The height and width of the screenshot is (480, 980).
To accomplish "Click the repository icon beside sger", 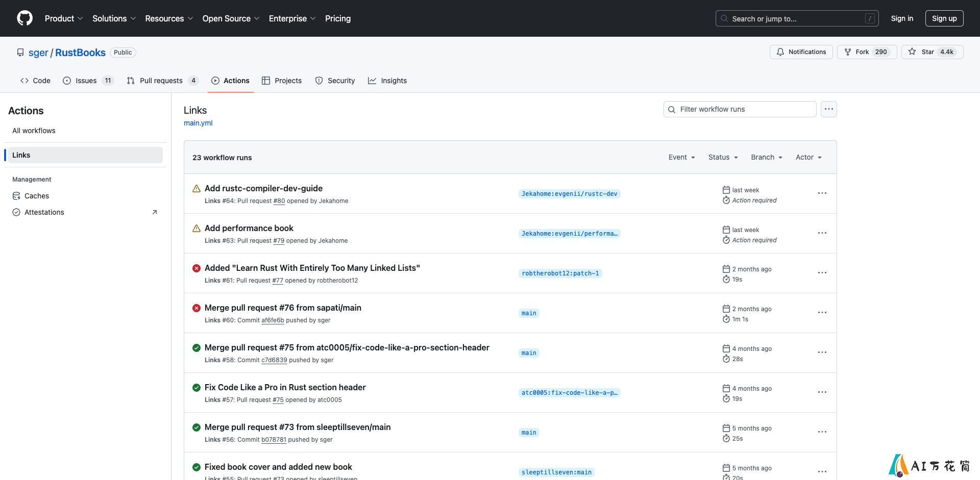I will coord(20,53).
